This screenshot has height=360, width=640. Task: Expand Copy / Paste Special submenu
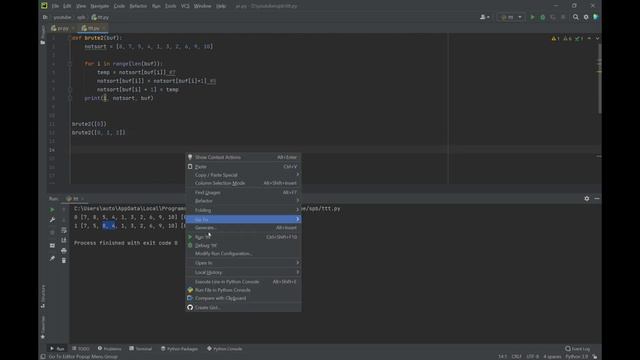(243, 175)
